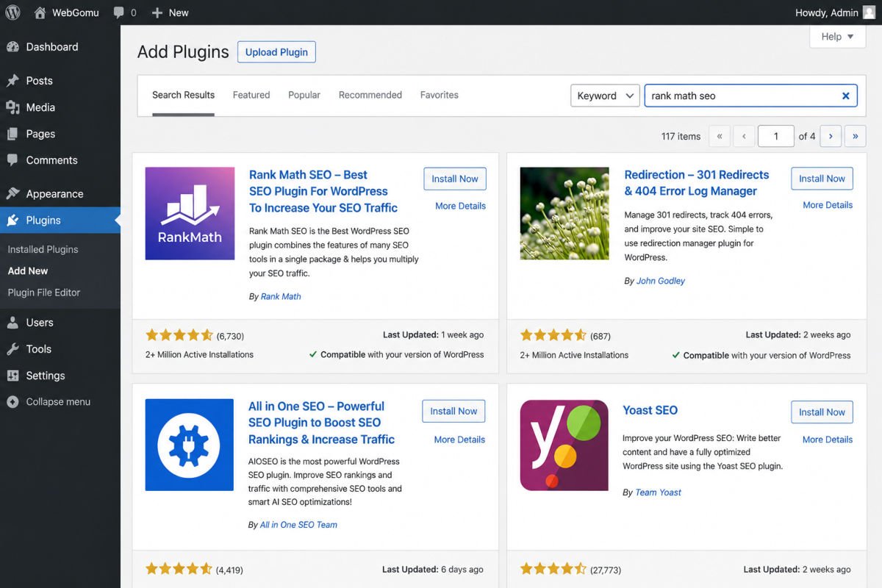Open Add New submenu item

click(x=28, y=270)
